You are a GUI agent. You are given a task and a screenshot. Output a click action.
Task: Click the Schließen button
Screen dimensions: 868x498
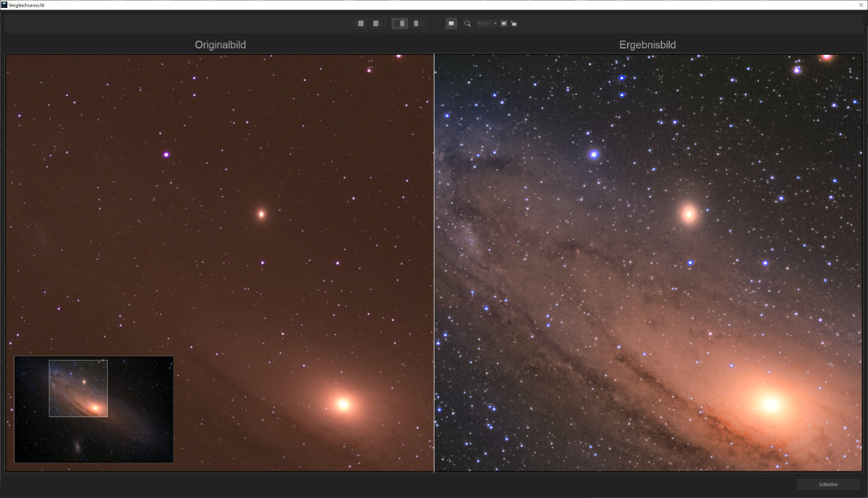click(828, 484)
